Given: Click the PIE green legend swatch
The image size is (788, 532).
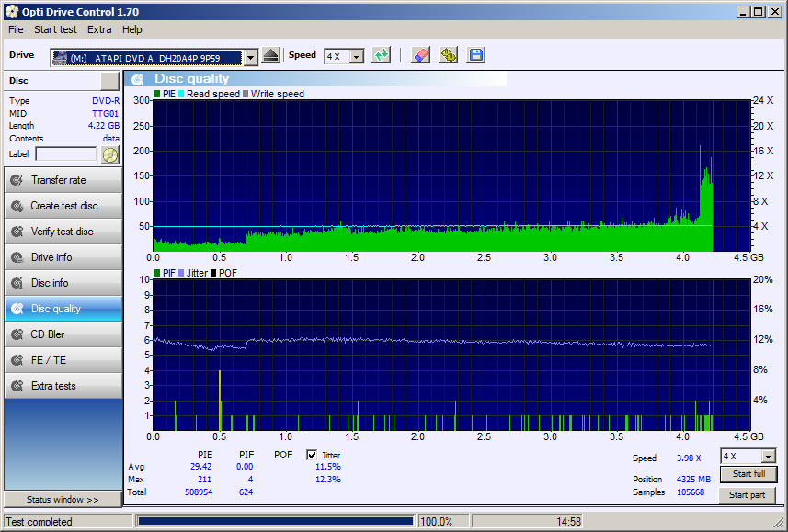Looking at the screenshot, I should (157, 94).
